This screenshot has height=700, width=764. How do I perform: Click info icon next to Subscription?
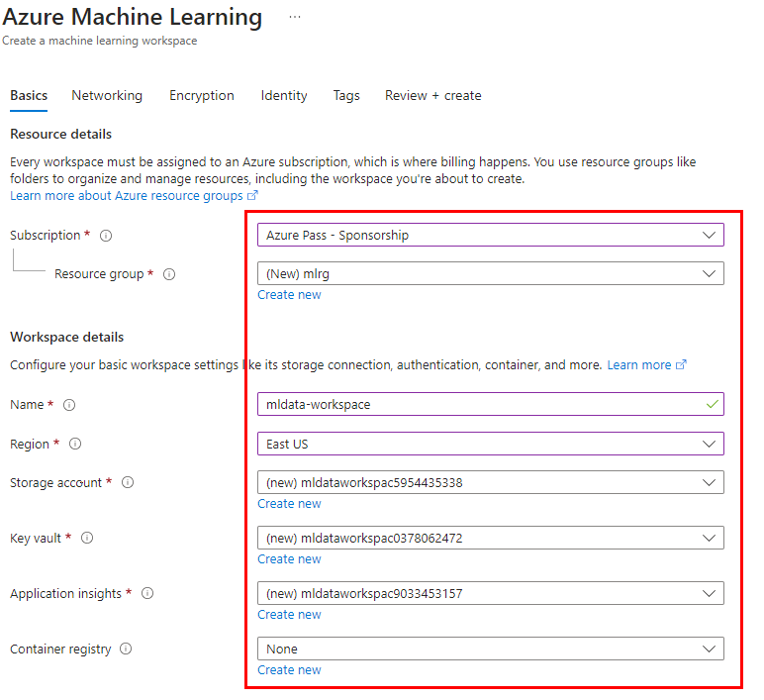coord(106,236)
